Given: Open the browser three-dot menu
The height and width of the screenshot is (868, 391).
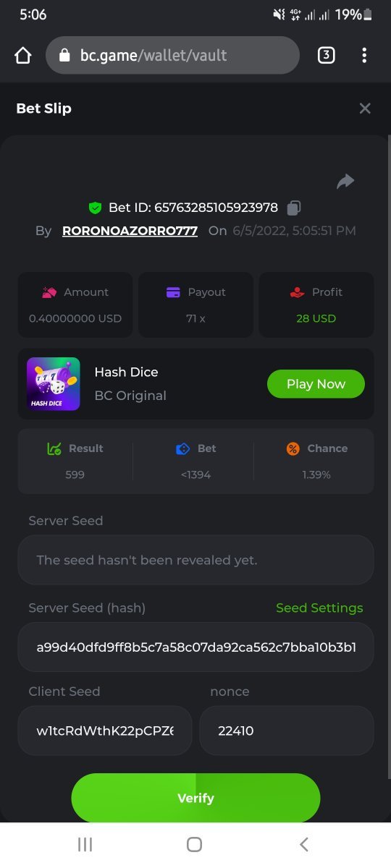Looking at the screenshot, I should [x=364, y=55].
